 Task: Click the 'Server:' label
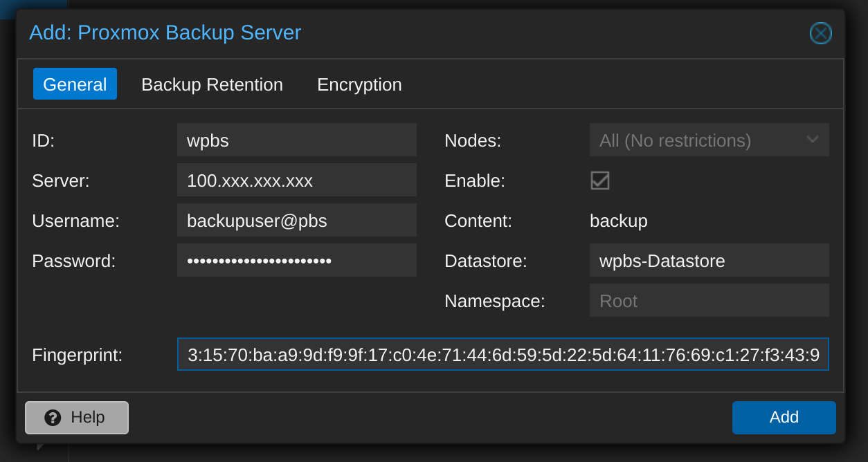coord(61,181)
